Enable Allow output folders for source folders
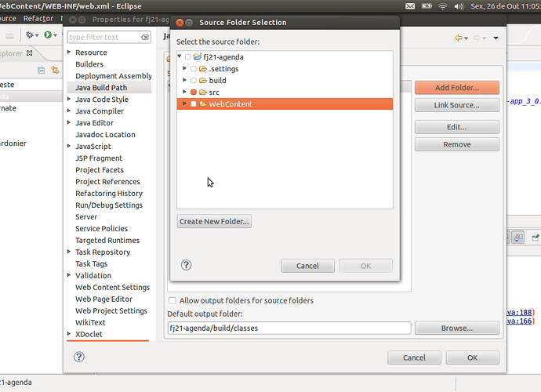541x392 pixels. tap(172, 300)
